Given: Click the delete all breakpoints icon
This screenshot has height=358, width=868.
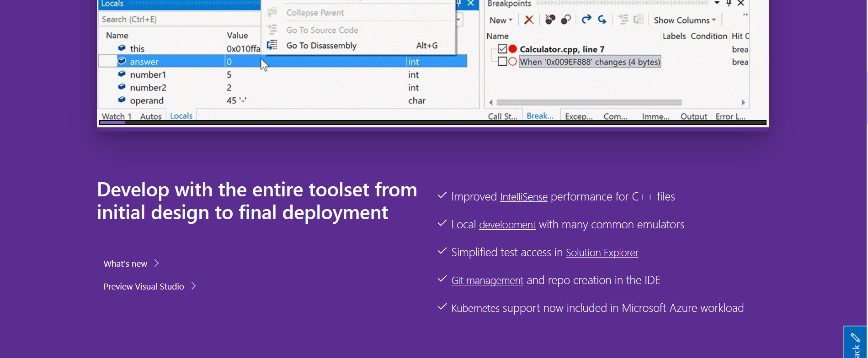Looking at the screenshot, I should click(x=550, y=19).
